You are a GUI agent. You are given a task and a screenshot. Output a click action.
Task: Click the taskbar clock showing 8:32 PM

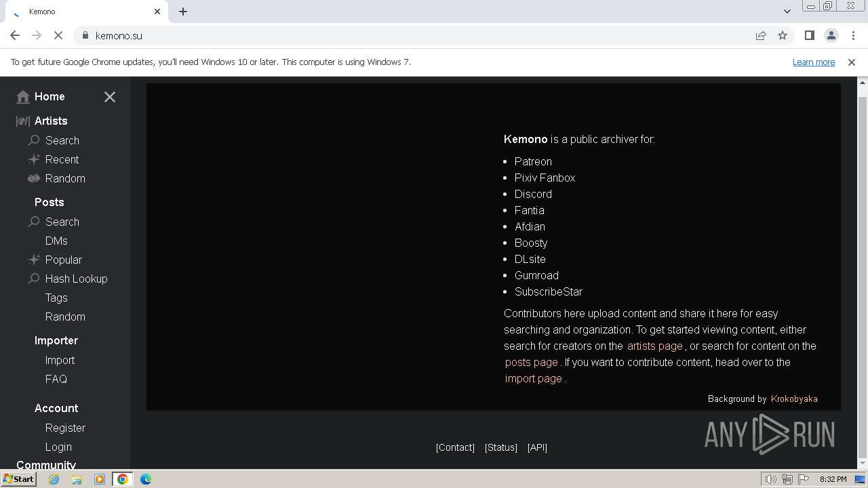(x=833, y=479)
